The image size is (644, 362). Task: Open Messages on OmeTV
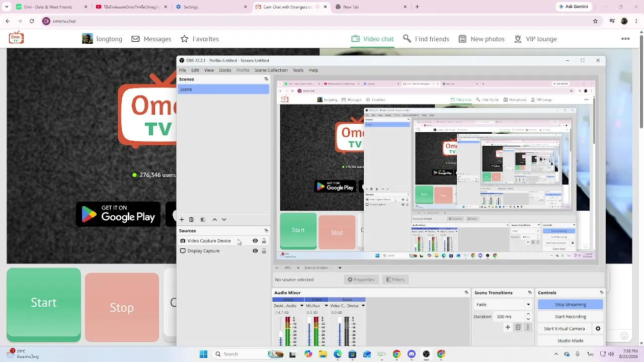coord(151,39)
